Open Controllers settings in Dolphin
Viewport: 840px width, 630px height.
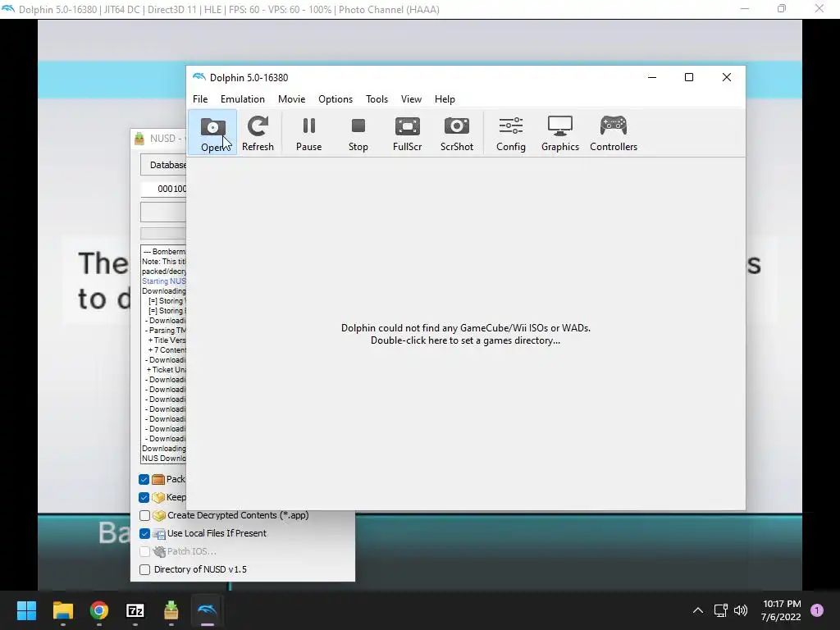pyautogui.click(x=614, y=134)
